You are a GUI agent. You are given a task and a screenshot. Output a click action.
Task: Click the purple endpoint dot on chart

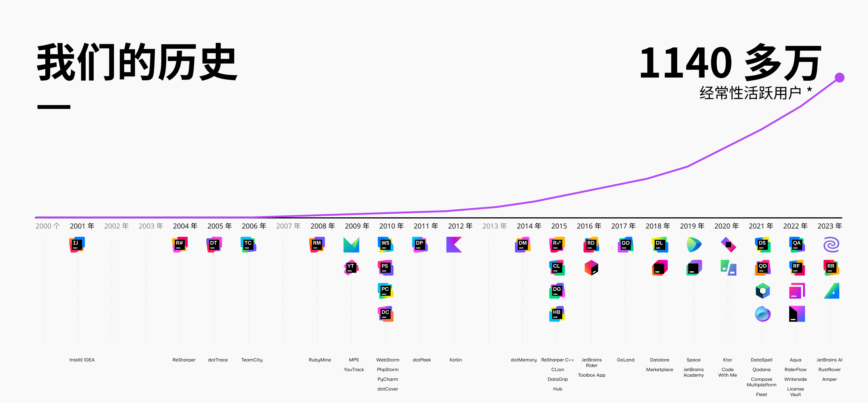pos(839,78)
